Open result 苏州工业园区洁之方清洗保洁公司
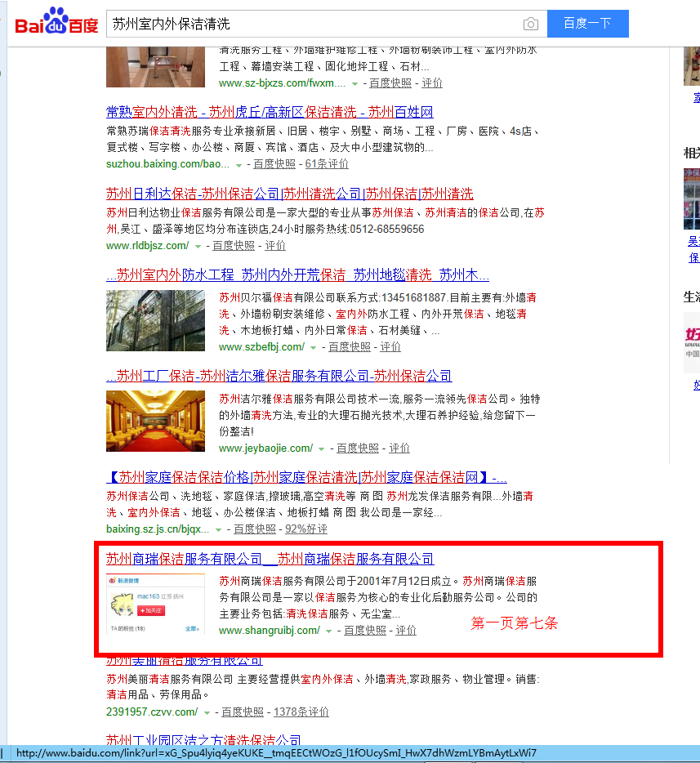This screenshot has height=763, width=700. [x=203, y=740]
